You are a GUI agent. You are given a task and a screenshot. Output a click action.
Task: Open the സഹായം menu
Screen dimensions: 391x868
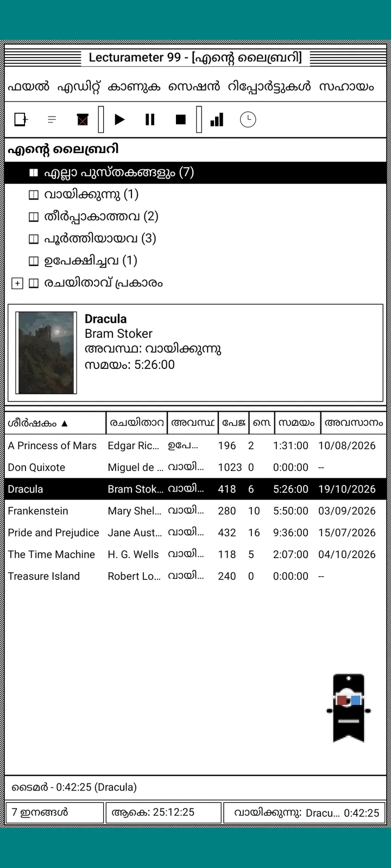[x=346, y=86]
